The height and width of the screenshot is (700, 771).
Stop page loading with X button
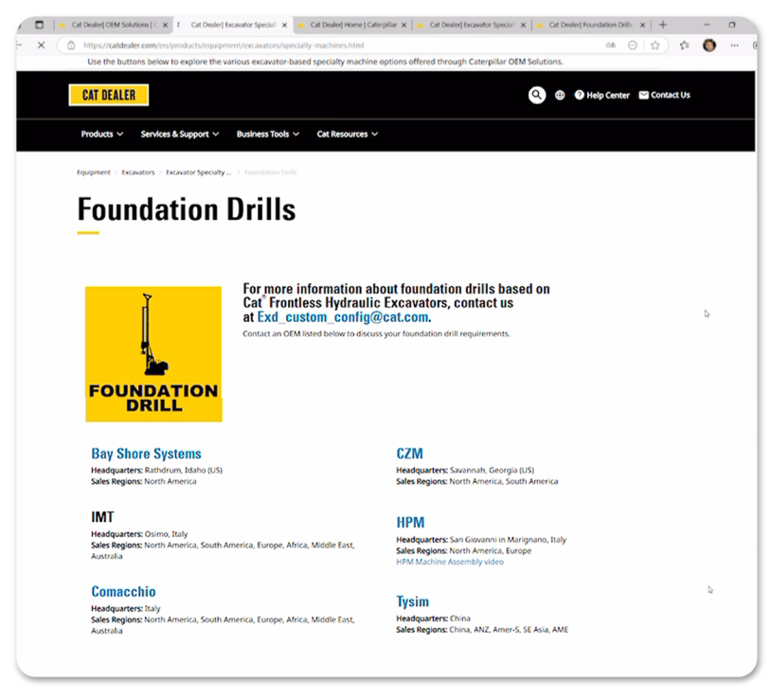(x=41, y=45)
